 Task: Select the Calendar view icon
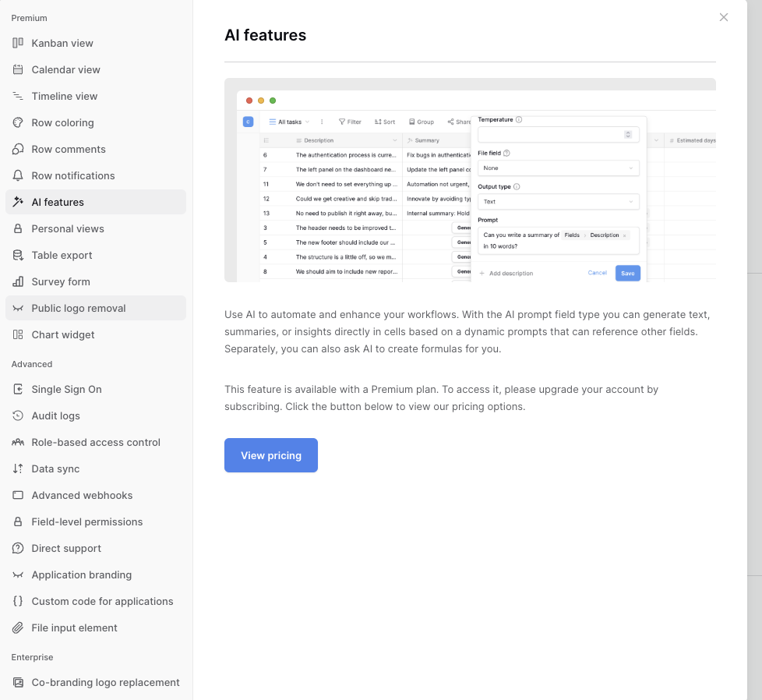(18, 69)
